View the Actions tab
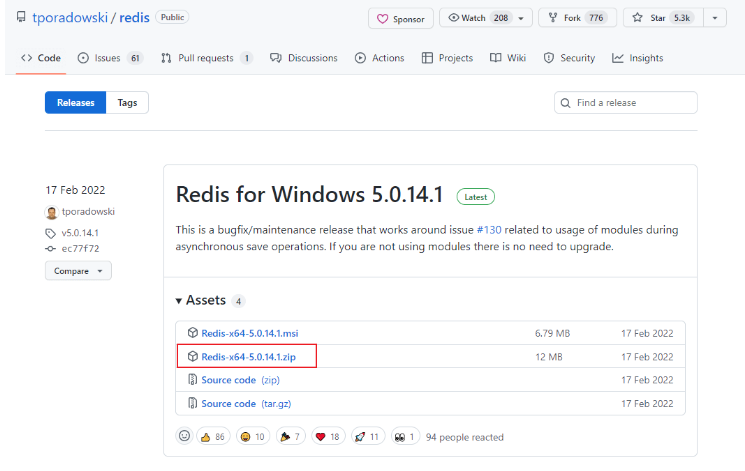 pyautogui.click(x=380, y=58)
